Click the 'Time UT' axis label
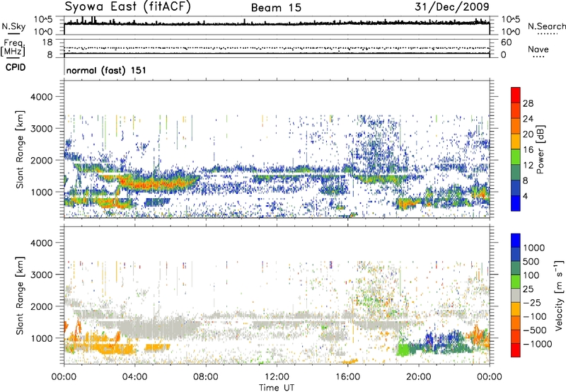Viewport: 566px width, 392px height. point(277,387)
